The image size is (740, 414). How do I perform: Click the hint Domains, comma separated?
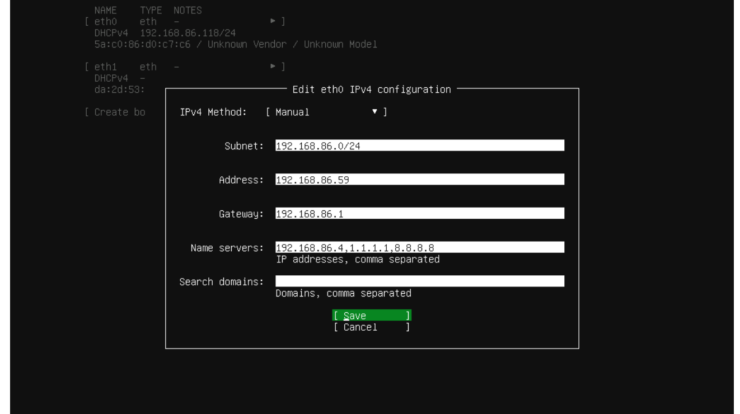point(343,293)
